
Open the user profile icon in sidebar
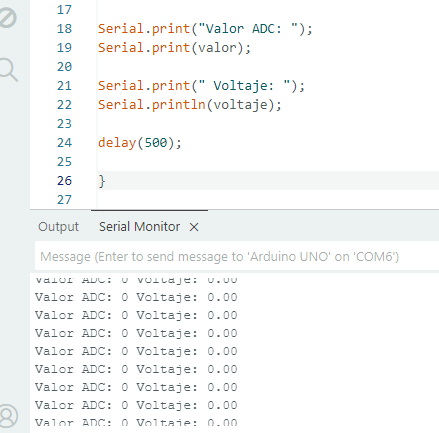8,416
